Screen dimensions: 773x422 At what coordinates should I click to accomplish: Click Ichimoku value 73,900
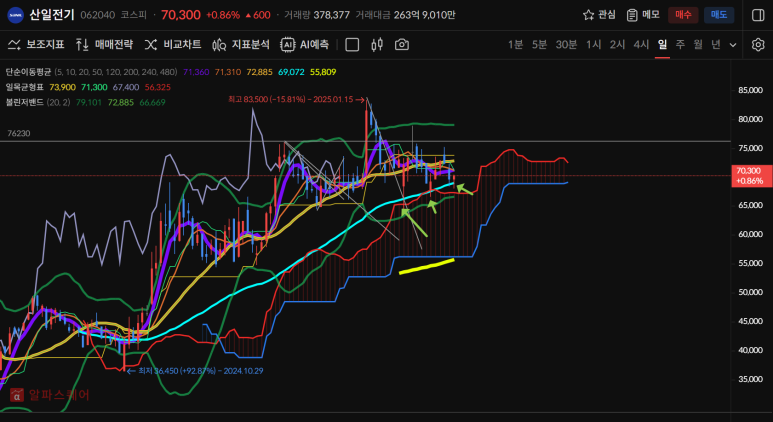point(63,87)
